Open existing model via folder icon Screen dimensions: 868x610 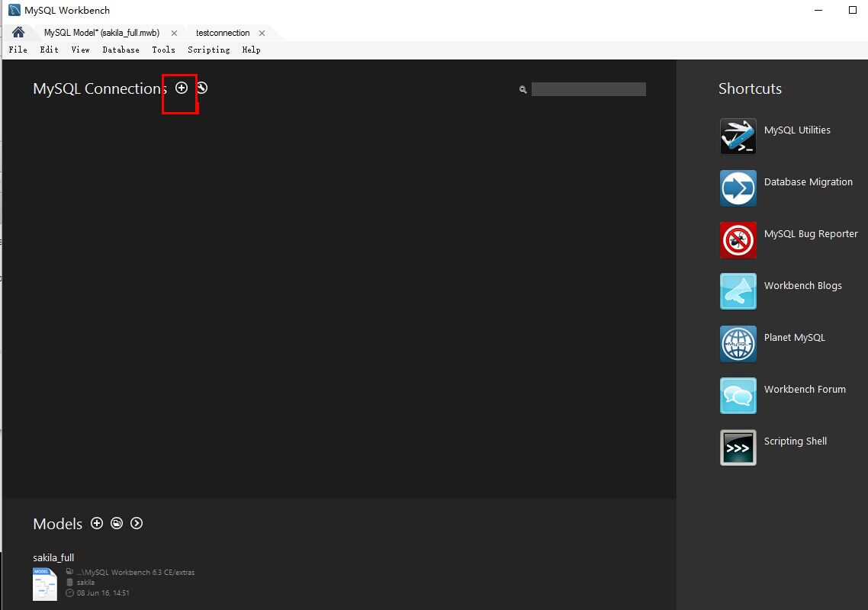tap(117, 523)
